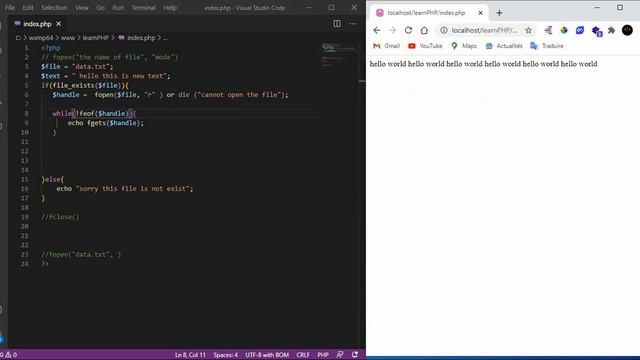The height and width of the screenshot is (360, 640).
Task: Open the pink arrow-shaped browser extension
Action: pos(548,30)
